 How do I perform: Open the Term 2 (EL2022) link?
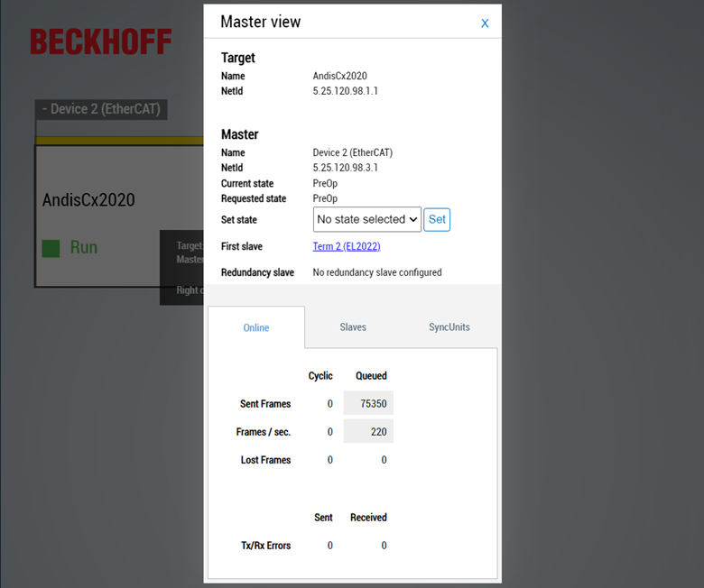coord(347,246)
